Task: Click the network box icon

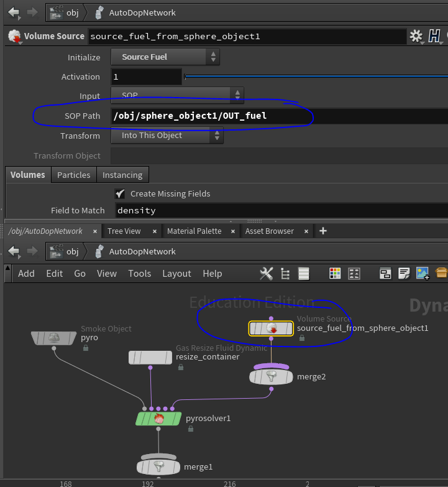Action: coord(385,274)
